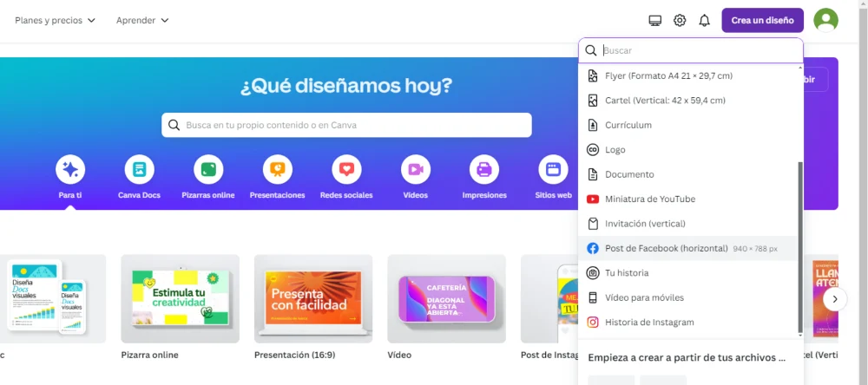
Task: Open the Presentación (16:9) label link
Action: 294,356
